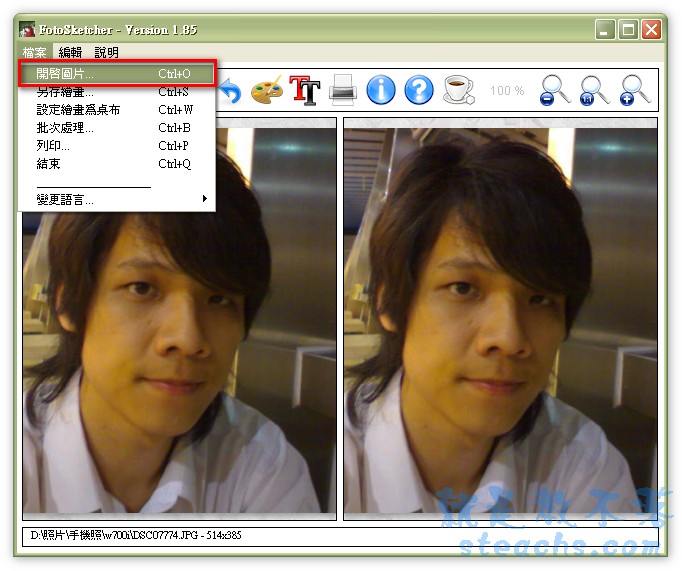Select 設定繪畫爲桌布 menu entry

tap(117, 110)
